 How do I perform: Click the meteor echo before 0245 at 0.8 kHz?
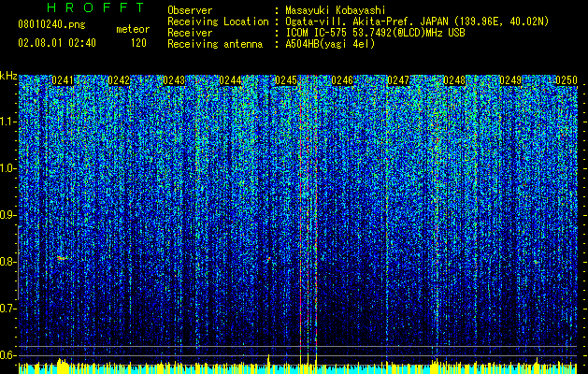tap(268, 258)
